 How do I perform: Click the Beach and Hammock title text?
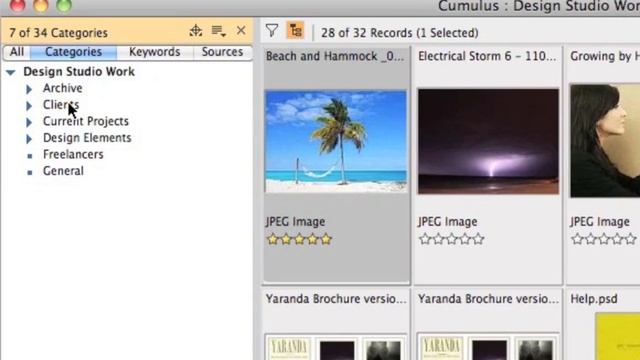point(335,56)
